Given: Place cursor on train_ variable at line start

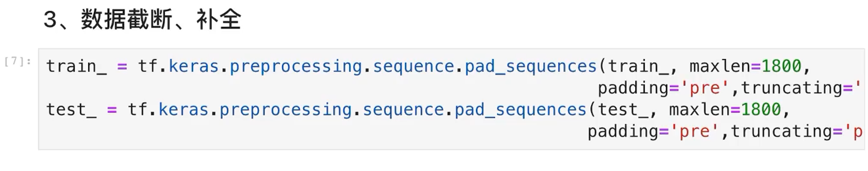Looking at the screenshot, I should 76,66.
